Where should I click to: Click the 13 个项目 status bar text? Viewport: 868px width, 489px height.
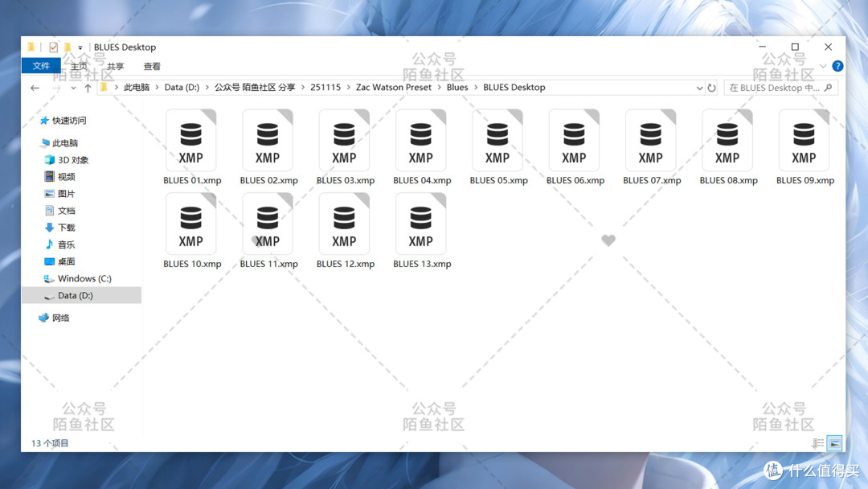pyautogui.click(x=50, y=443)
